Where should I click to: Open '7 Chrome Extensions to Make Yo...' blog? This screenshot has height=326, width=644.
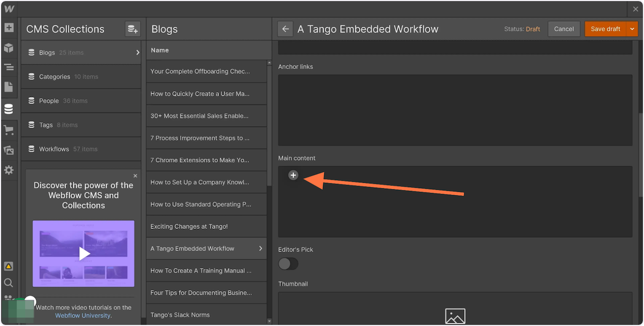click(207, 160)
